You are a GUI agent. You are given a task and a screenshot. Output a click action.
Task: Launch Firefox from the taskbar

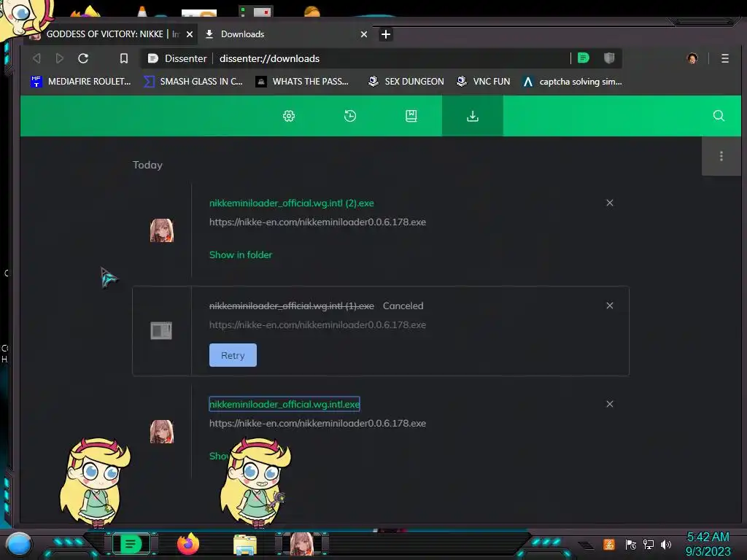pyautogui.click(x=188, y=544)
